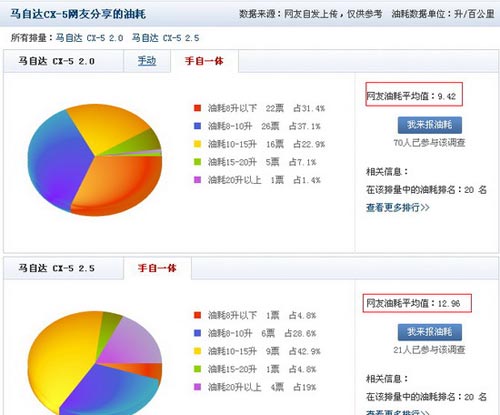Select the 手自一体 tab under CX-5 2.0
This screenshot has width=500, height=415.
(204, 61)
